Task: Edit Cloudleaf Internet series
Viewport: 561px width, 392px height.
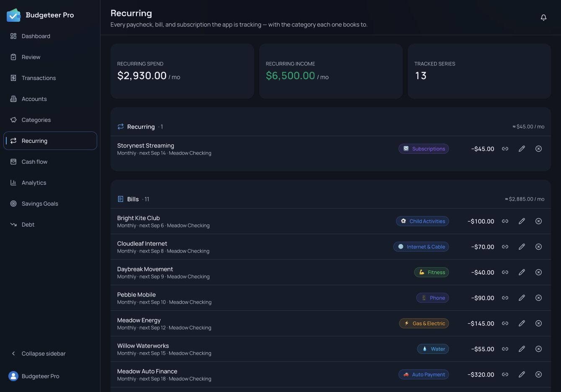Action: [x=522, y=247]
